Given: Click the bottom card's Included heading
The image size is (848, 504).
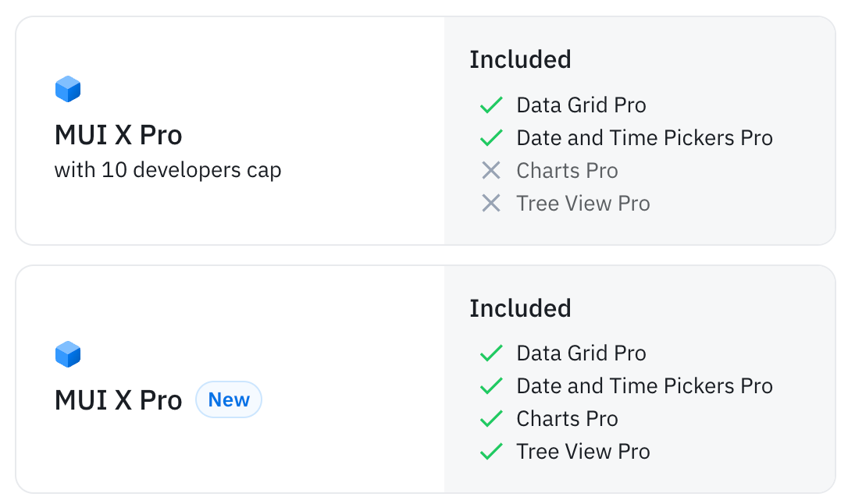Looking at the screenshot, I should point(520,308).
